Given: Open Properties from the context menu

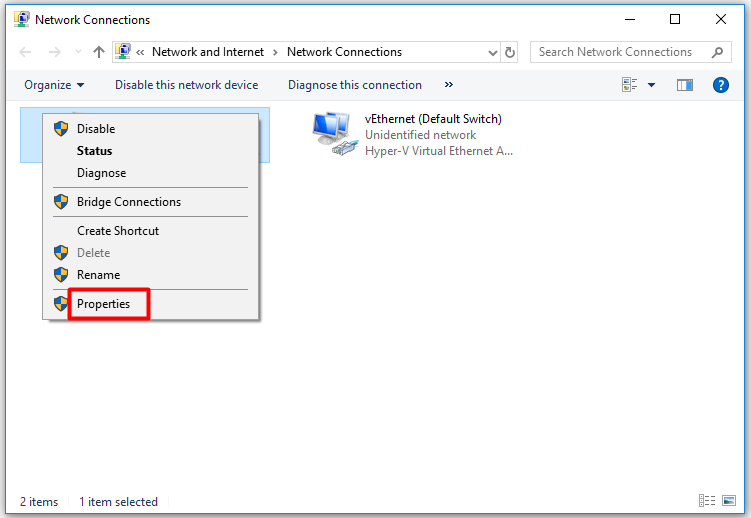Looking at the screenshot, I should coord(151,304).
